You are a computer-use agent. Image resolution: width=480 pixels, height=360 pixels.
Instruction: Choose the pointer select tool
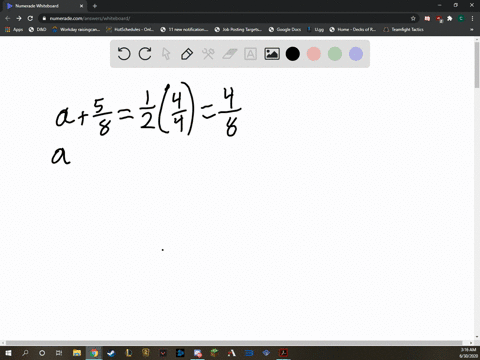(x=166, y=54)
